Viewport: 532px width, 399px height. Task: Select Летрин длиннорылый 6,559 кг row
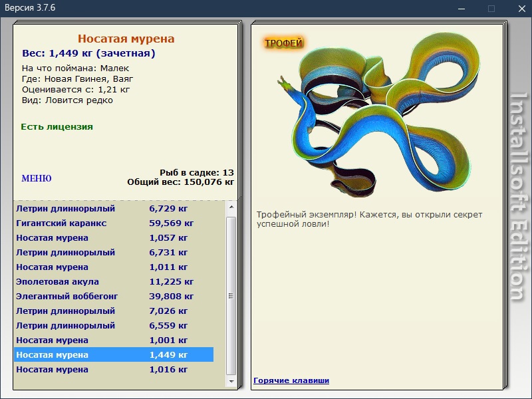114,325
